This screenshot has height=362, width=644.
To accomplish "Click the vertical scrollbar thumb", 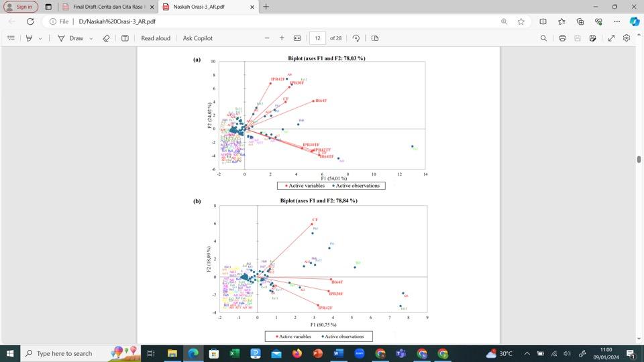I will point(639,160).
